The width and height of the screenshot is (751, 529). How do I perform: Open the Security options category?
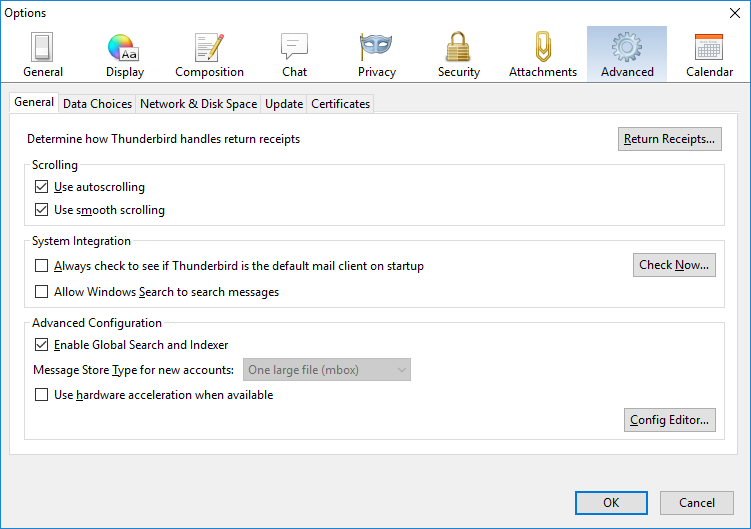click(458, 54)
